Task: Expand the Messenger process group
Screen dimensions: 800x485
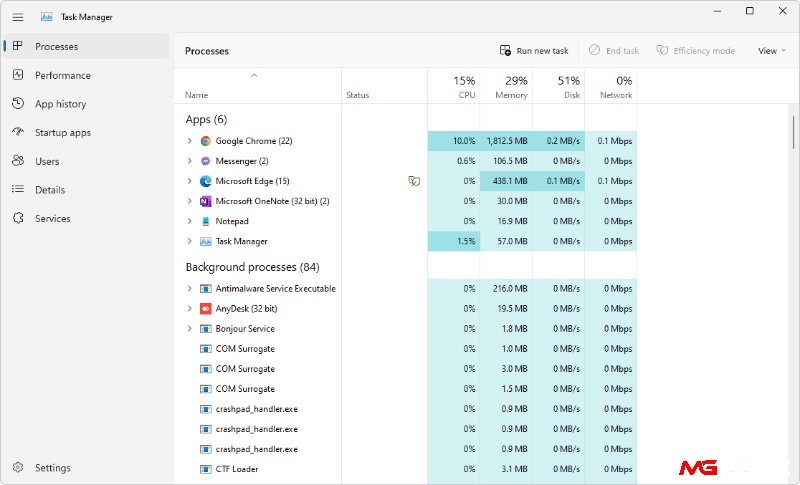Action: [189, 161]
